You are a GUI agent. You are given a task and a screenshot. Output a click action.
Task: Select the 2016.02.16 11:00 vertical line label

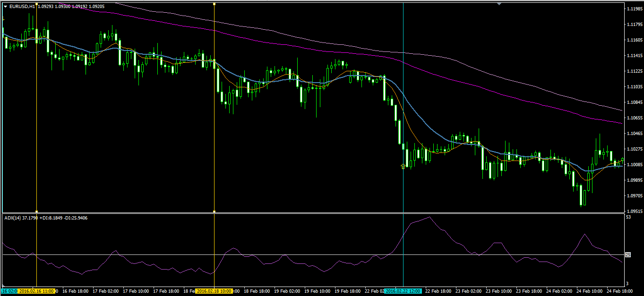[36, 291]
